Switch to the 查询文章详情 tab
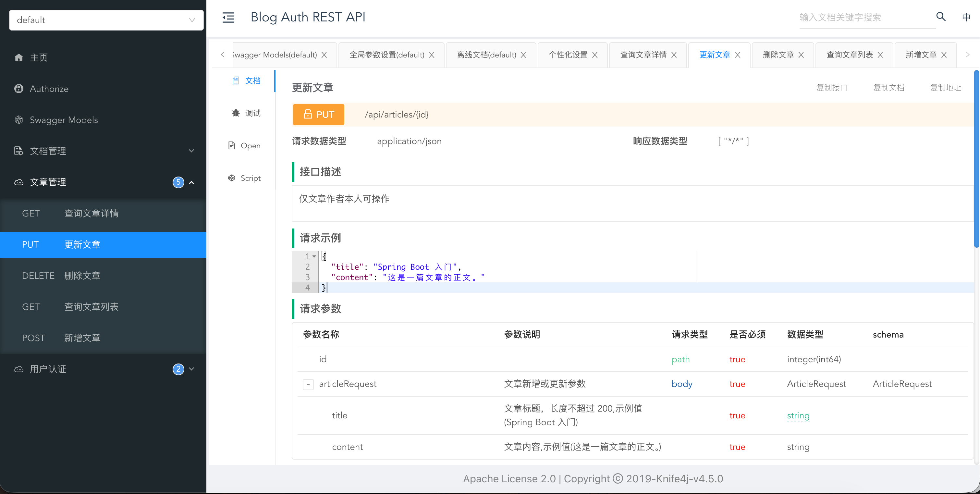This screenshot has height=494, width=980. 643,55
